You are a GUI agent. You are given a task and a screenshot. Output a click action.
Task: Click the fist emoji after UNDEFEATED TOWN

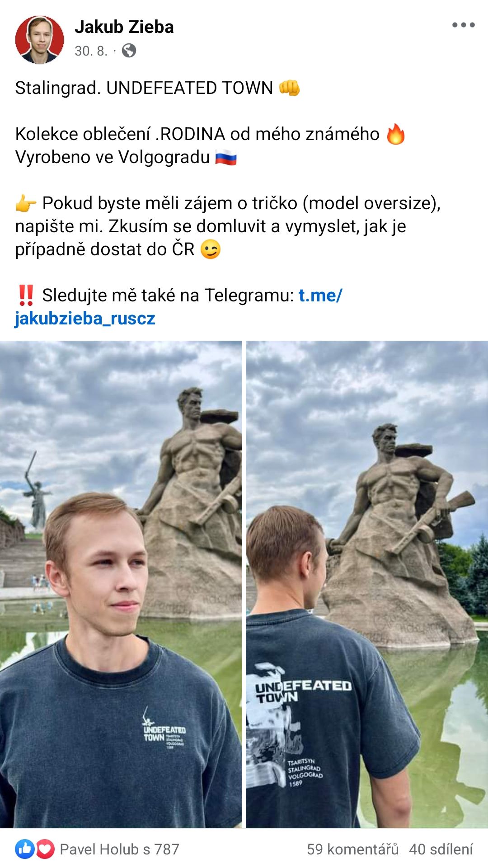(289, 88)
